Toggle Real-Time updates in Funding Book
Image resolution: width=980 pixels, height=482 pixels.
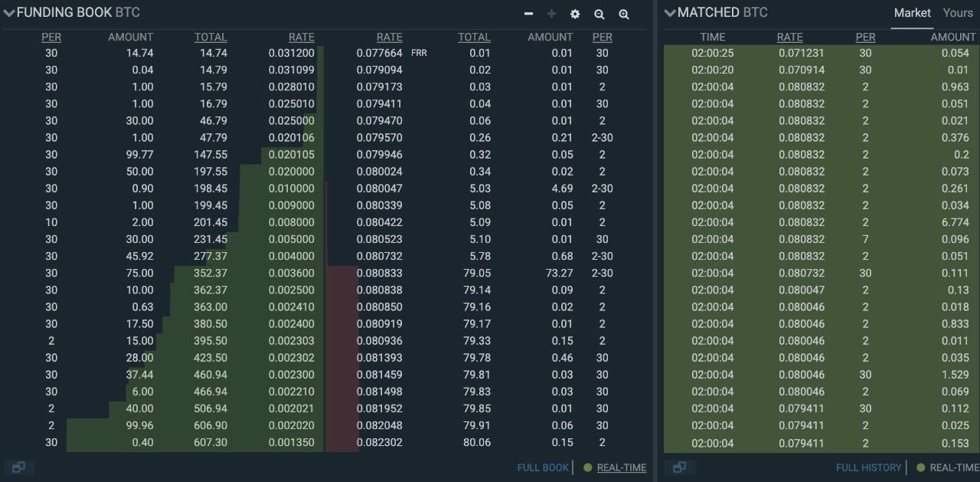pos(621,467)
